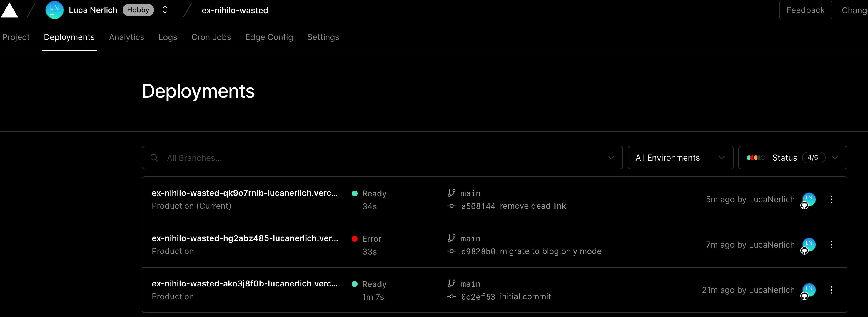Click the status color dots indicator
Viewport: 868px width, 317px height.
tap(755, 158)
